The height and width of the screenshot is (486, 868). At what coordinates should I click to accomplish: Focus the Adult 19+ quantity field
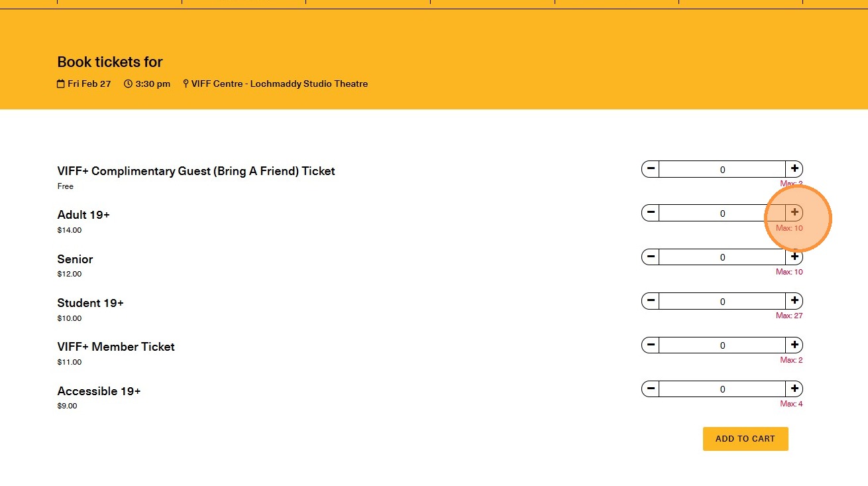point(722,213)
